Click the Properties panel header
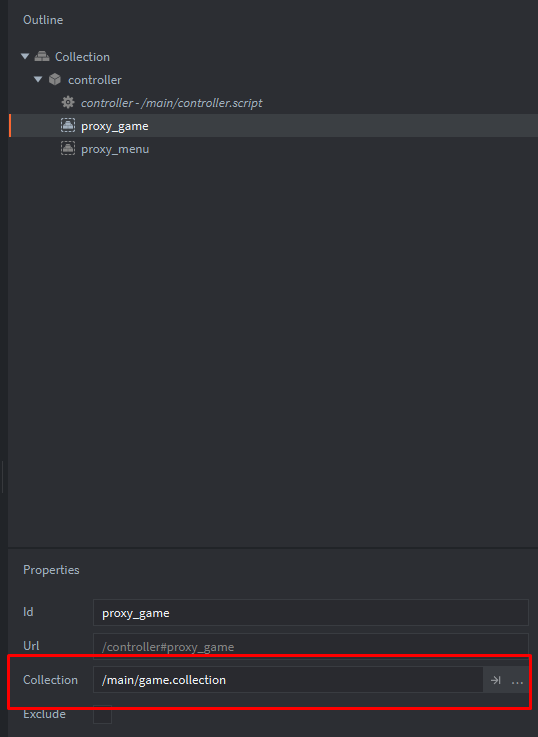The image size is (538, 737). pyautogui.click(x=51, y=570)
